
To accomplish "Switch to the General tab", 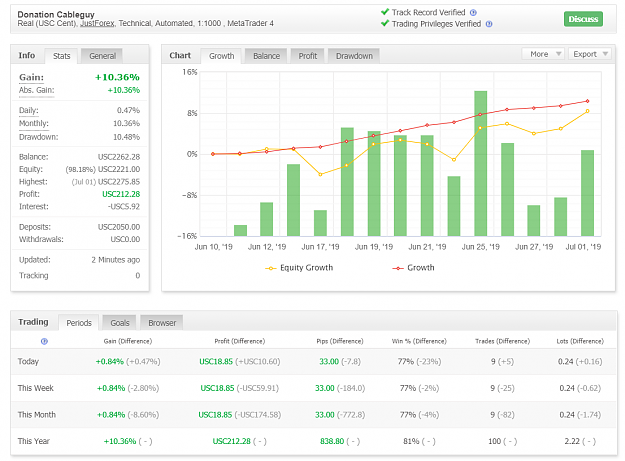I will point(102,56).
